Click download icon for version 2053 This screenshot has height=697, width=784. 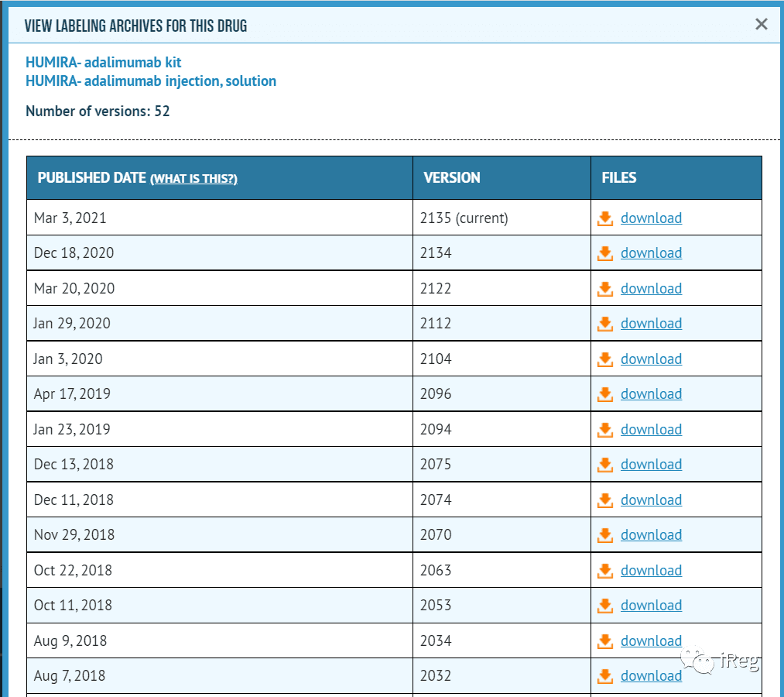(x=605, y=606)
